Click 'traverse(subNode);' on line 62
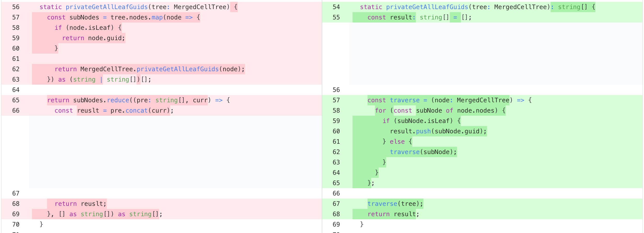The height and width of the screenshot is (233, 644). coord(423,152)
